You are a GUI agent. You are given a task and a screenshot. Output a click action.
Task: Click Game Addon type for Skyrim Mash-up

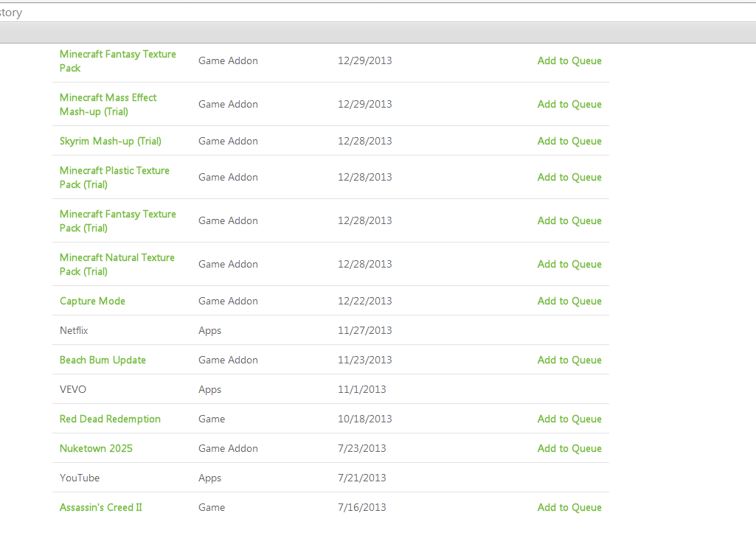tap(228, 142)
